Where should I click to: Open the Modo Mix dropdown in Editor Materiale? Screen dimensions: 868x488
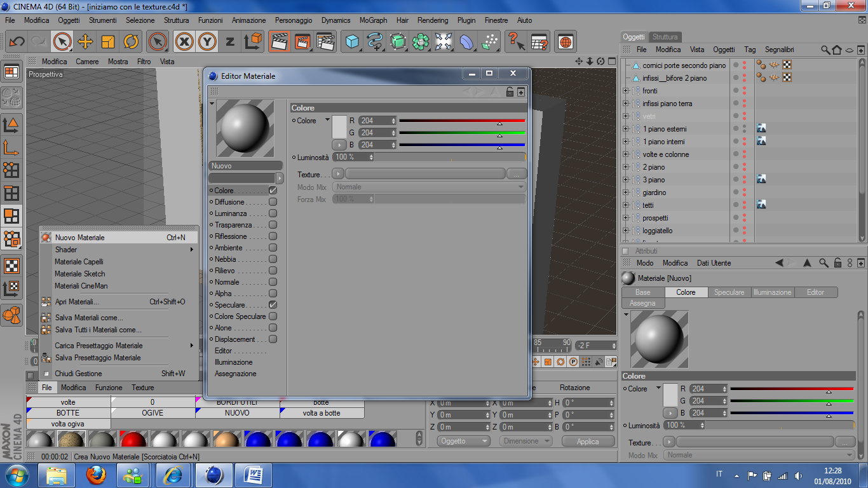click(x=430, y=187)
